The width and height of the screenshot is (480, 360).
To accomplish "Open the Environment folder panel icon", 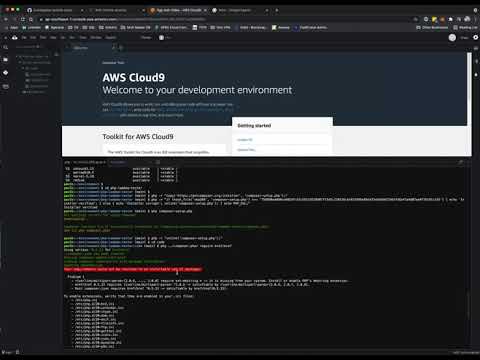I will [x=6, y=60].
